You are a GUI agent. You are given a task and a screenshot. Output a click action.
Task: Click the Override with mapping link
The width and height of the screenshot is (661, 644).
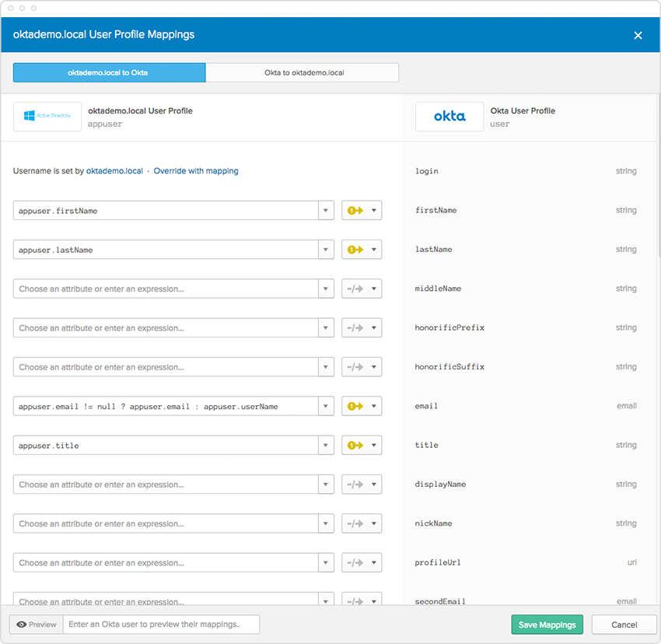(x=196, y=171)
